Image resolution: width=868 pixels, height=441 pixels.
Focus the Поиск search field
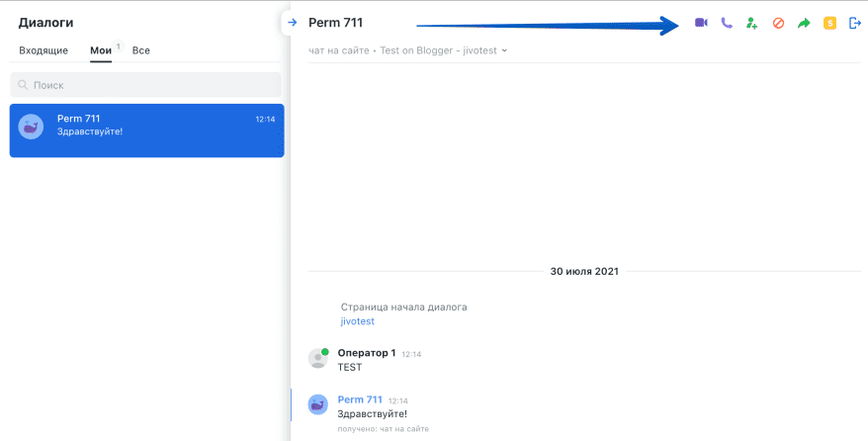pos(145,85)
